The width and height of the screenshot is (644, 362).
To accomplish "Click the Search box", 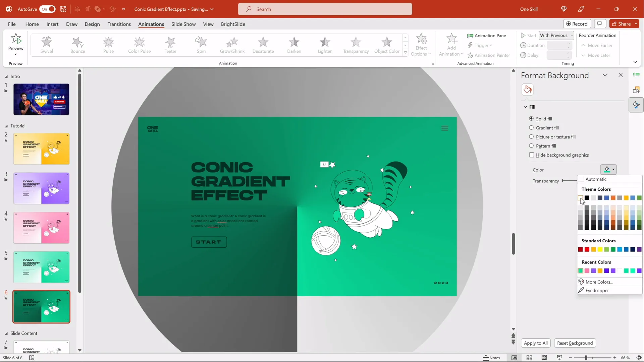I will tap(325, 9).
